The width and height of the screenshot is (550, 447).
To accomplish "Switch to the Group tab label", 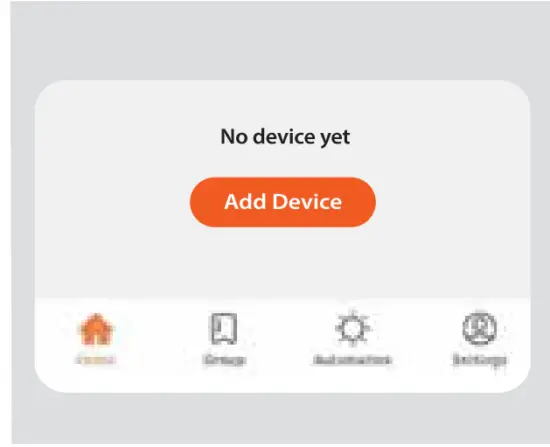I will [x=224, y=360].
